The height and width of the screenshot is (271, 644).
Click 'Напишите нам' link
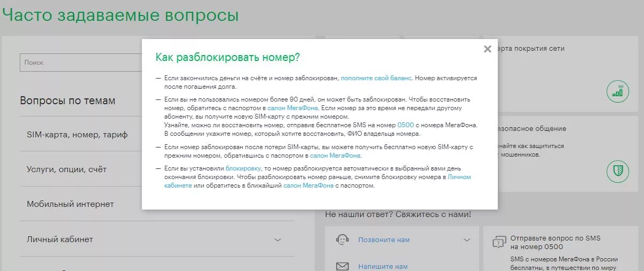pyautogui.click(x=383, y=266)
